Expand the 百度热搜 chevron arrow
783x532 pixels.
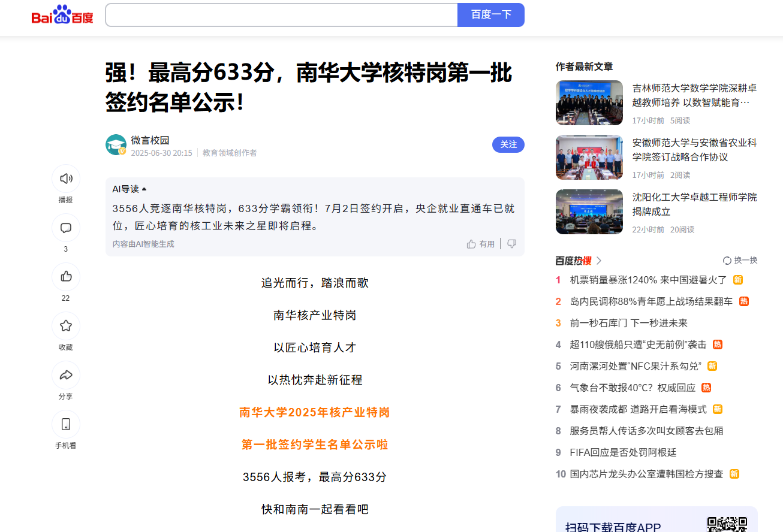point(599,261)
